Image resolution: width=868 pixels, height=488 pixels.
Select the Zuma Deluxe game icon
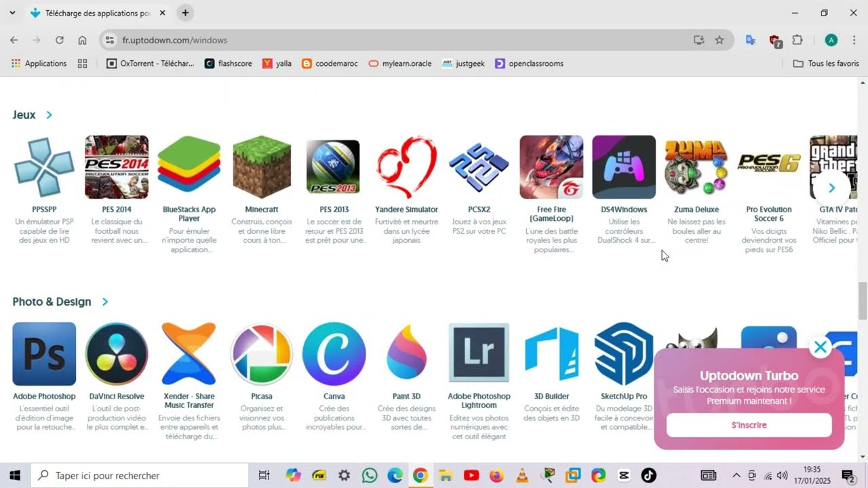pyautogui.click(x=696, y=167)
